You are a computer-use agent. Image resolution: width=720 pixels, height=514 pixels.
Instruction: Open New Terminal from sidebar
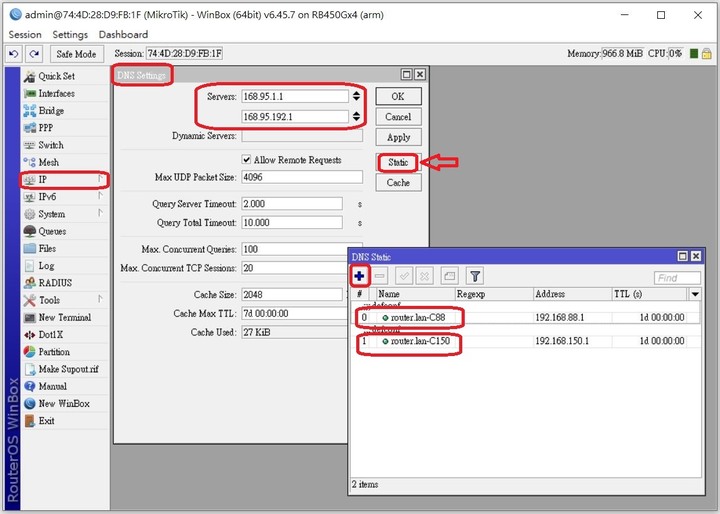click(x=64, y=317)
